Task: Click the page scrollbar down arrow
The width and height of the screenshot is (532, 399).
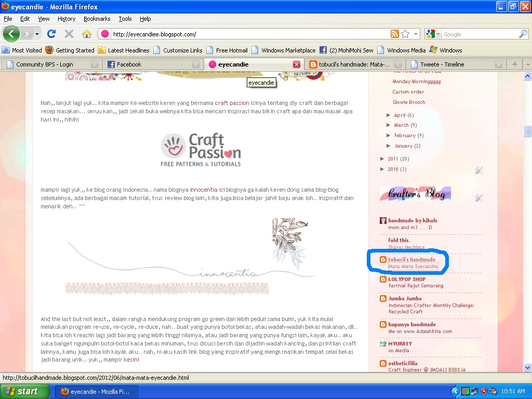Action: (528, 367)
